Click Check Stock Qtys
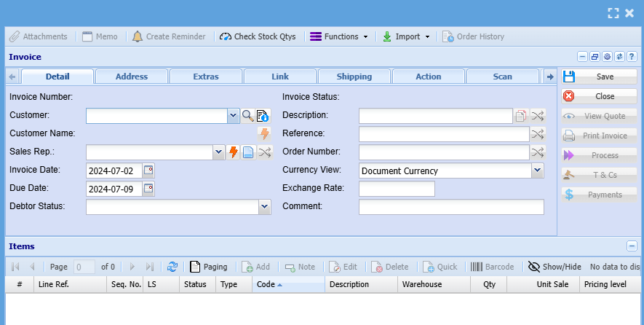This screenshot has height=325, width=644. point(258,36)
